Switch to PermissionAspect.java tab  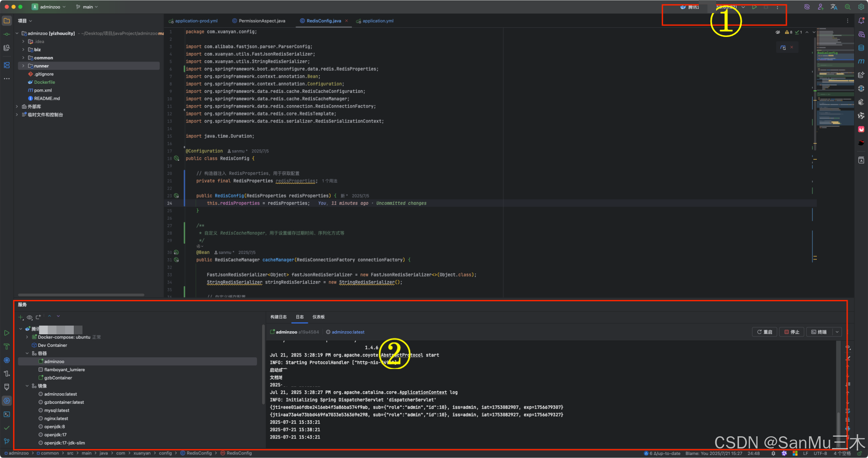259,21
